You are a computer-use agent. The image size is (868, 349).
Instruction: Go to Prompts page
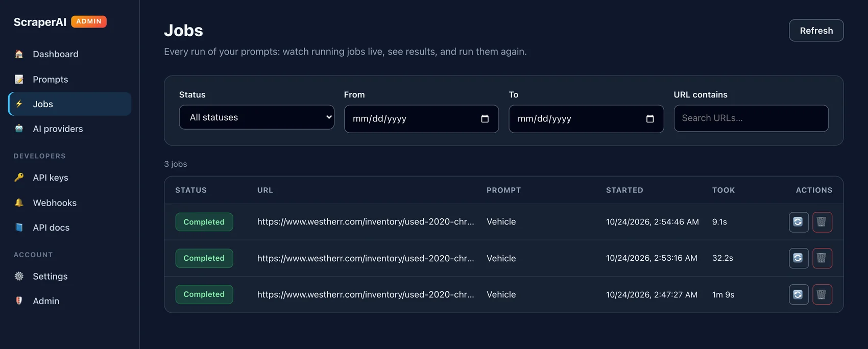[x=69, y=79]
